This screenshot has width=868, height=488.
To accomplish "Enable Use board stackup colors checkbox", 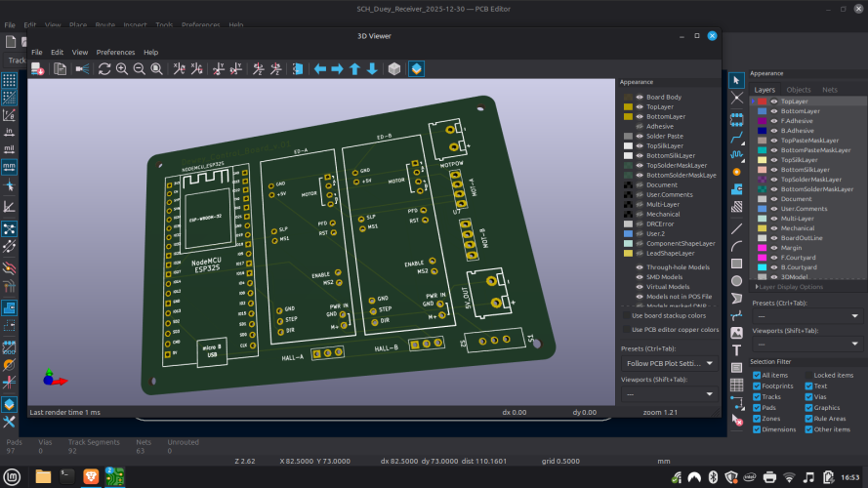I will pyautogui.click(x=627, y=316).
